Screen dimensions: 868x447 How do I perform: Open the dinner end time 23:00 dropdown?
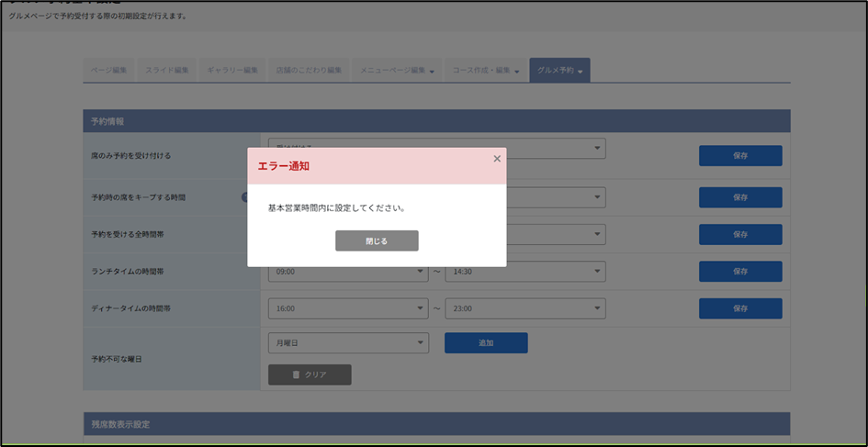click(x=524, y=308)
